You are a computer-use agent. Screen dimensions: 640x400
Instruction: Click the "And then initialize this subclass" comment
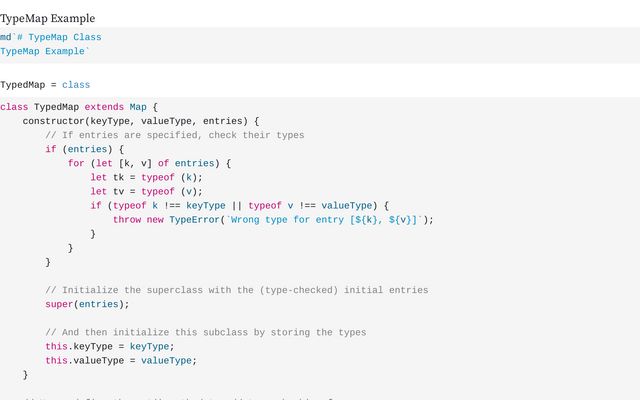(x=206, y=332)
